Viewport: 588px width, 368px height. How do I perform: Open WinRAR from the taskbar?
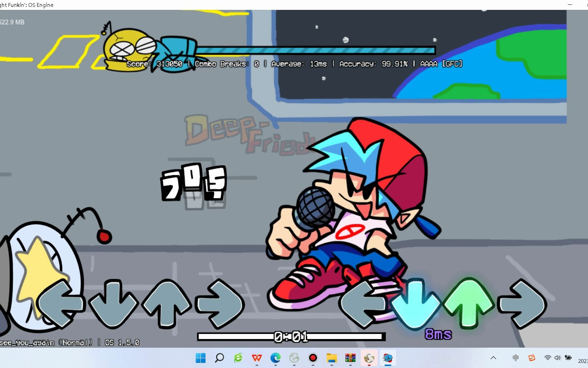350,358
